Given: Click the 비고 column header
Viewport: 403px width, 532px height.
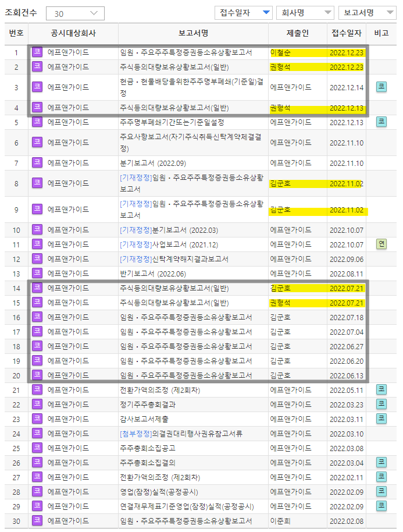Looking at the screenshot, I should 381,33.
